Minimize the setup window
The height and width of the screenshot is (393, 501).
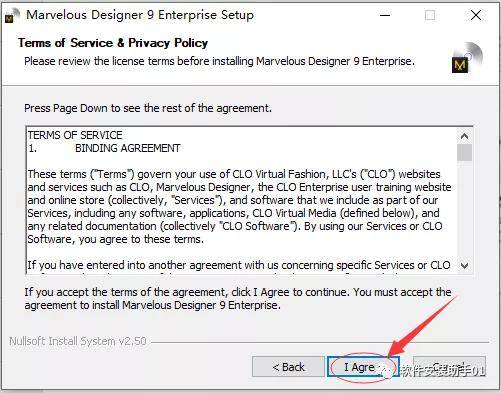(385, 15)
